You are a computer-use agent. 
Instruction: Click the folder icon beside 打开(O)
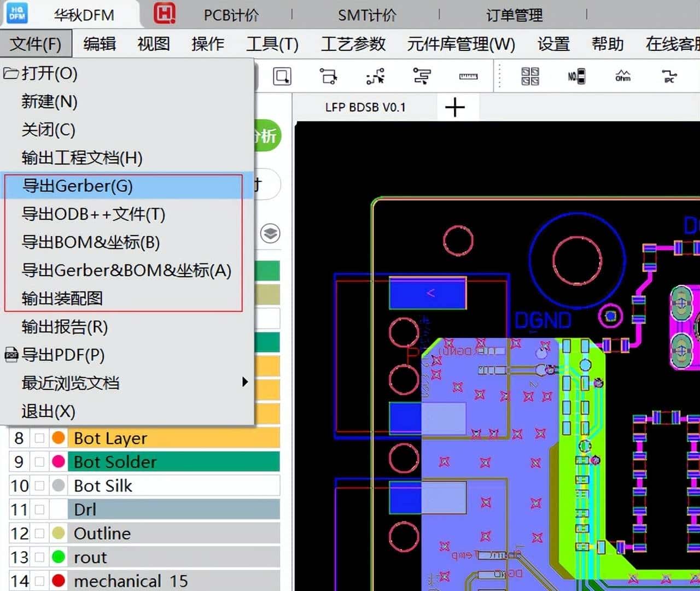11,73
